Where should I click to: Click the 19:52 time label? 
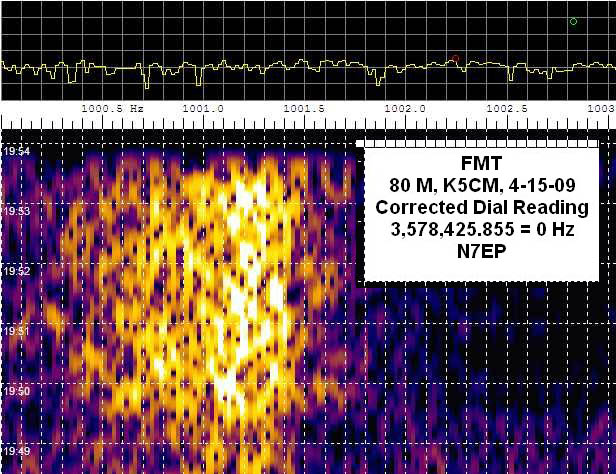pos(16,271)
